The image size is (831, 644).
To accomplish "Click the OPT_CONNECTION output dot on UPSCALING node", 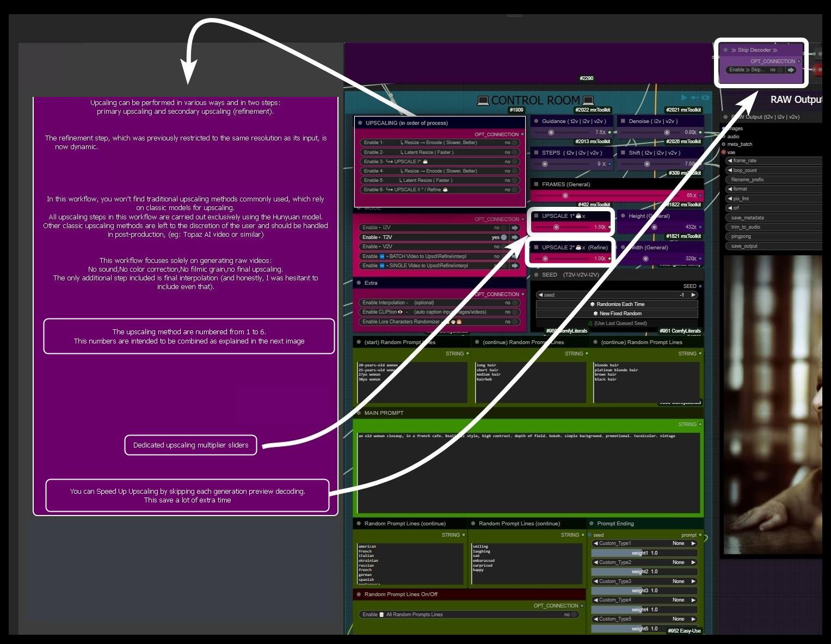I will (x=522, y=134).
